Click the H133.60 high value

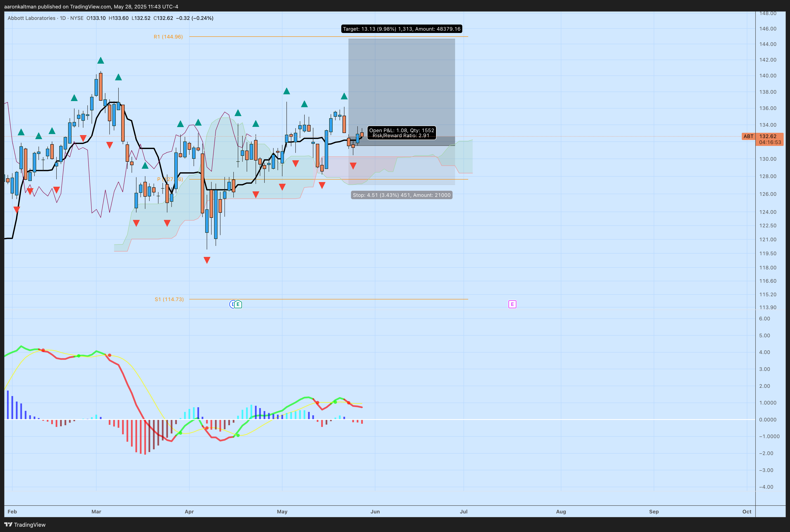(x=118, y=18)
